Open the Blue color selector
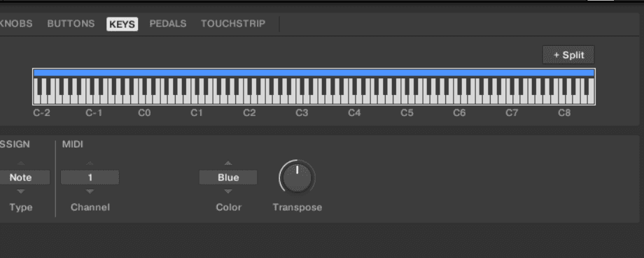 click(x=228, y=177)
